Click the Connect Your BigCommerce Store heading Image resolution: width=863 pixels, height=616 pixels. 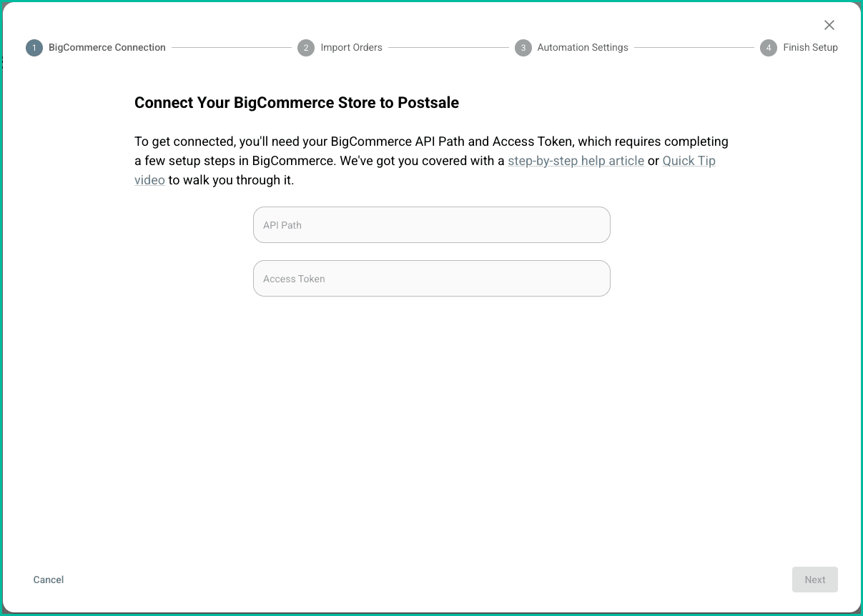tap(296, 102)
